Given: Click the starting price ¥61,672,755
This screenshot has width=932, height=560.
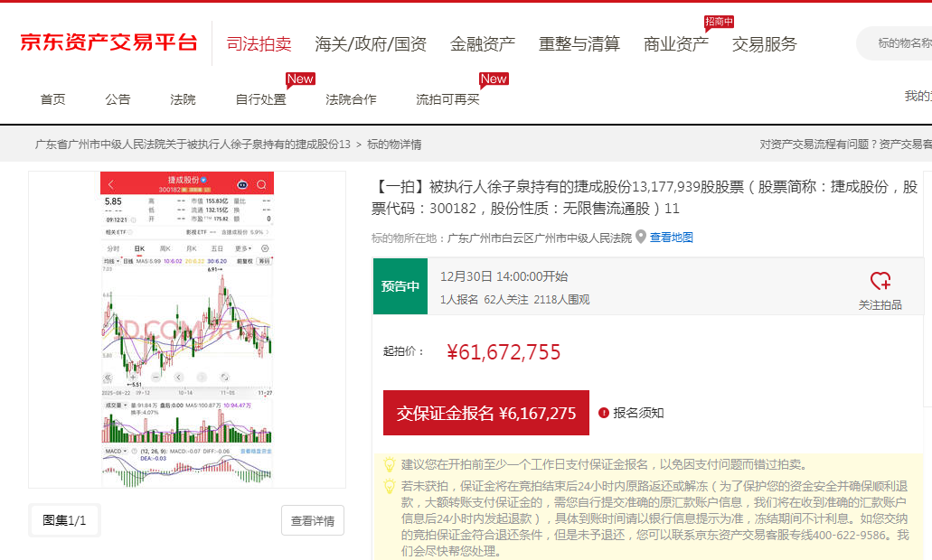Looking at the screenshot, I should click(x=504, y=351).
